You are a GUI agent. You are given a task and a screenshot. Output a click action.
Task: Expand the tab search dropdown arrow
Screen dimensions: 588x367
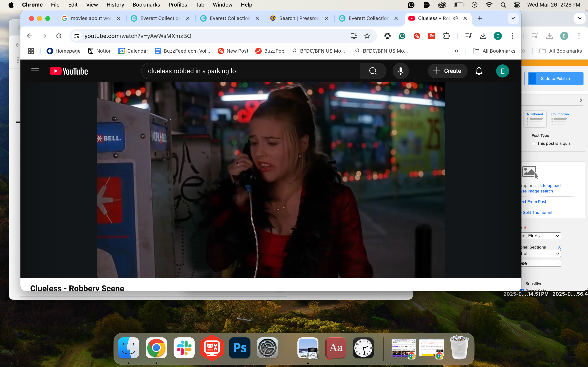point(513,18)
